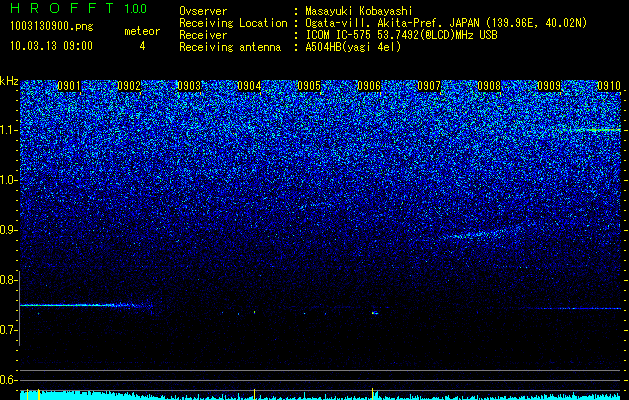Click the 0908 time marker
This screenshot has height=400, width=629.
coord(489,86)
